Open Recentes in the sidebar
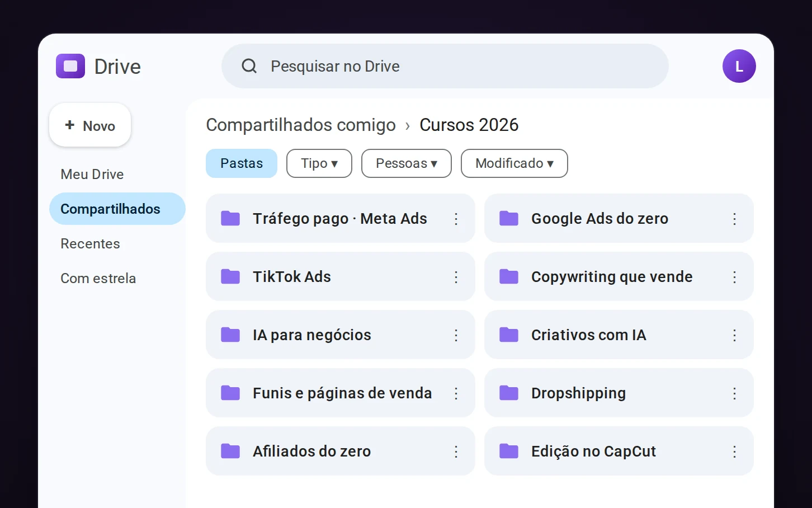Viewport: 812px width, 508px height. 90,243
